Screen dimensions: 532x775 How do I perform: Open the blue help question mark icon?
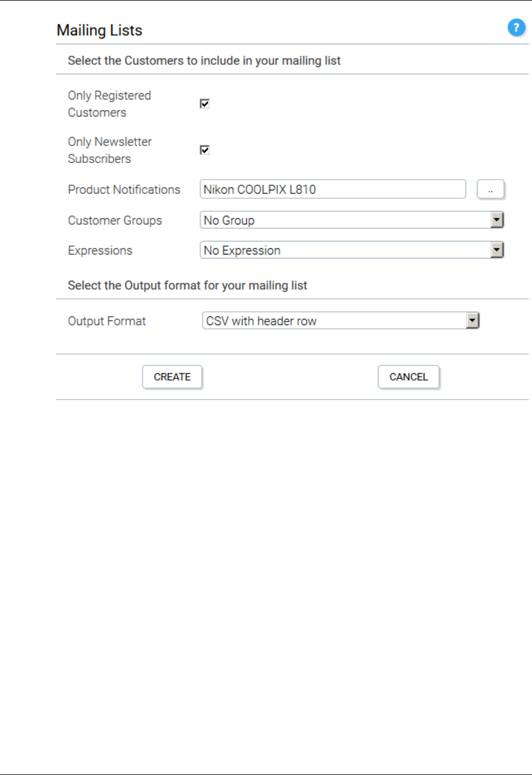[x=516, y=27]
